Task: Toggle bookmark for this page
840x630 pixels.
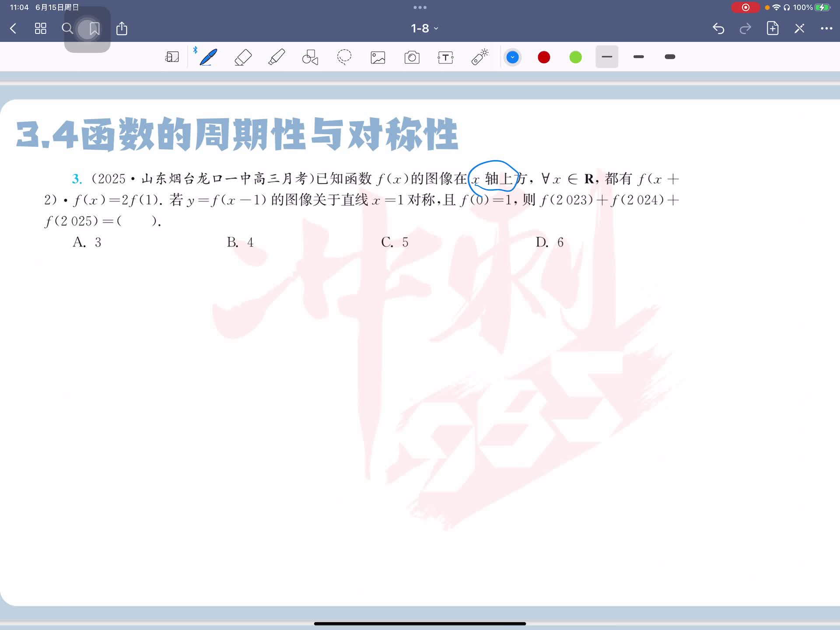Action: click(x=94, y=29)
